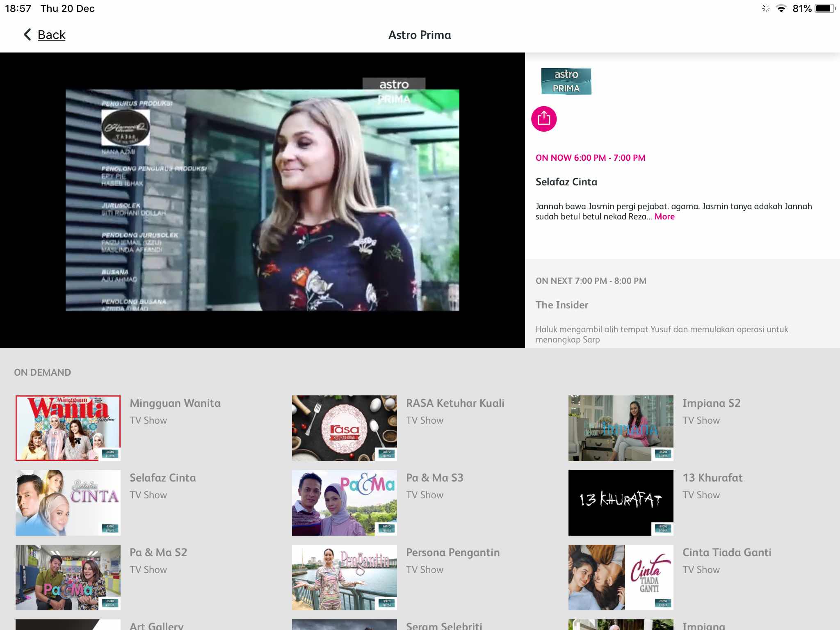Tap the pink share icon

[544, 119]
